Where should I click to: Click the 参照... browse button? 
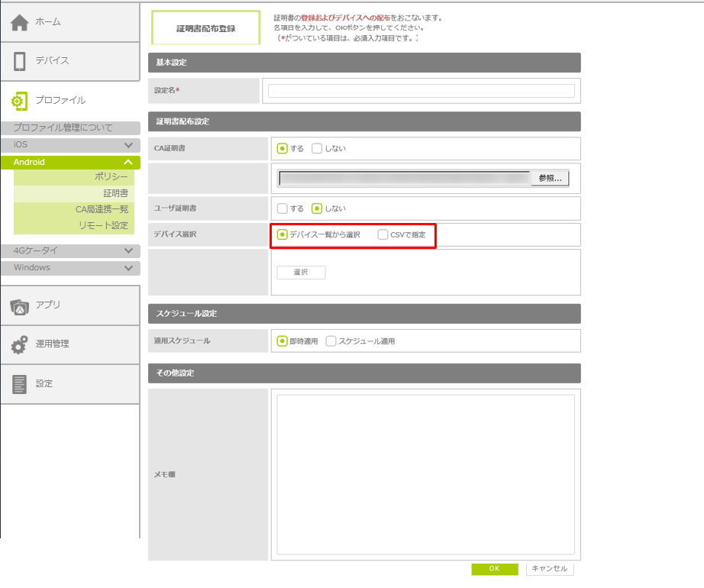[550, 179]
